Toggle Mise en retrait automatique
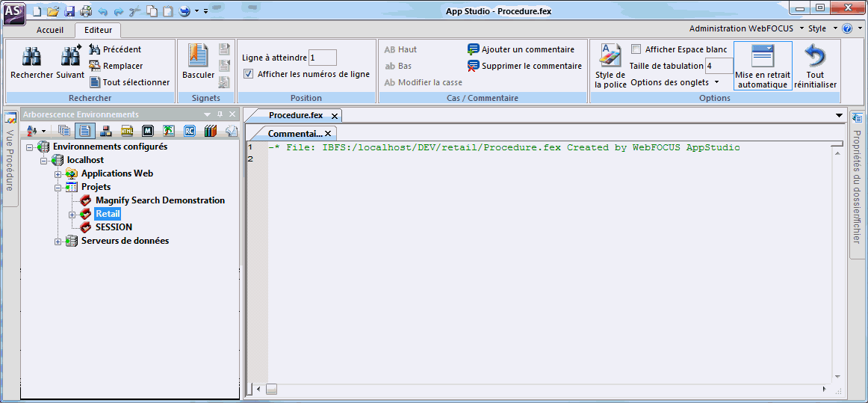The image size is (868, 403). pyautogui.click(x=762, y=65)
